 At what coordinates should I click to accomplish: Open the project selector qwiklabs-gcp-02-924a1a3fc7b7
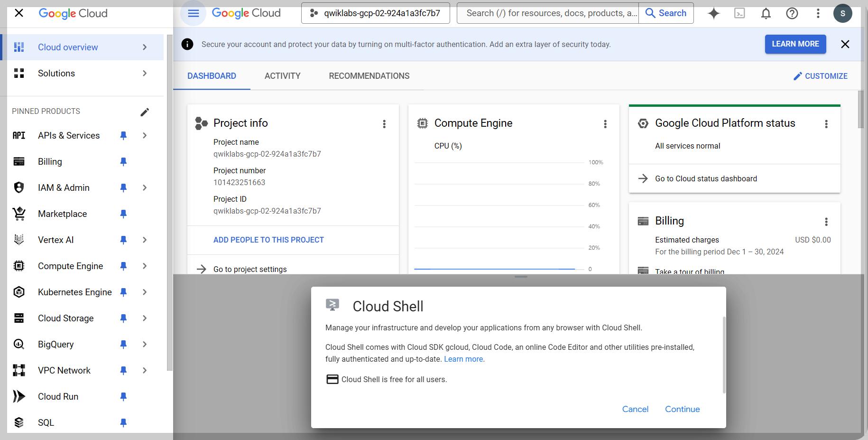click(x=375, y=13)
